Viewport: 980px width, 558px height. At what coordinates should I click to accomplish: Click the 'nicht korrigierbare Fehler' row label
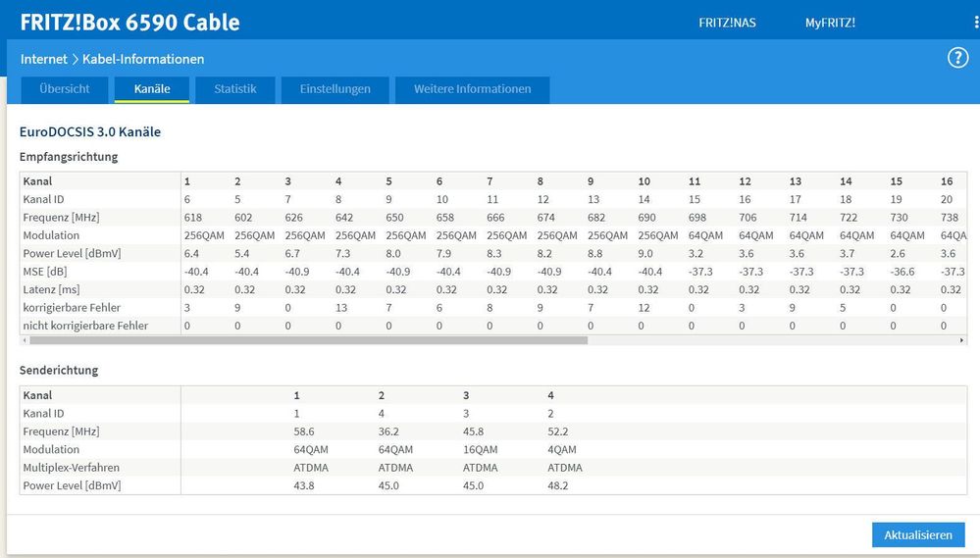tap(85, 326)
